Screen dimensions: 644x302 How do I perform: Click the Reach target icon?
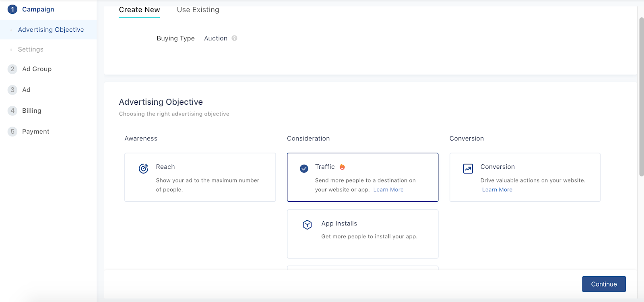pos(144,168)
